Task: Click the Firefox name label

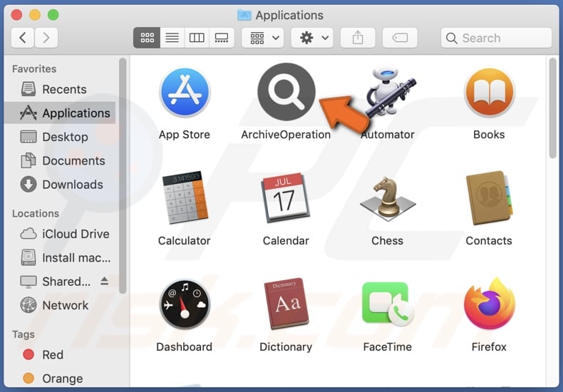Action: 489,347
